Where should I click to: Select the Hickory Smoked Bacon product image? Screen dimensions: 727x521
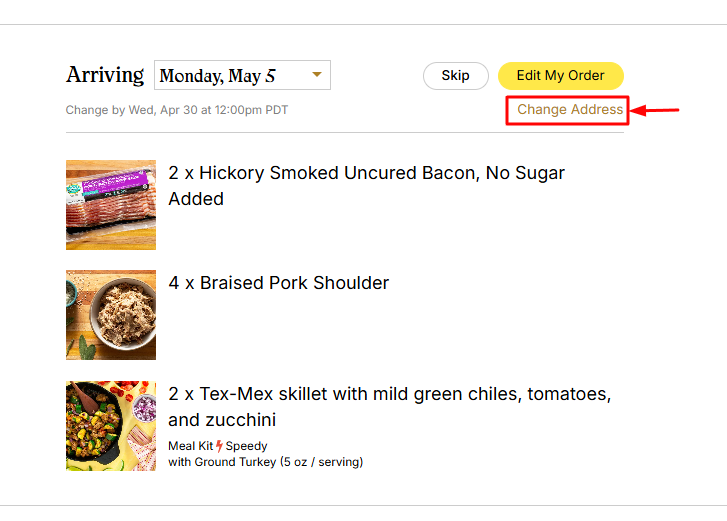[111, 205]
